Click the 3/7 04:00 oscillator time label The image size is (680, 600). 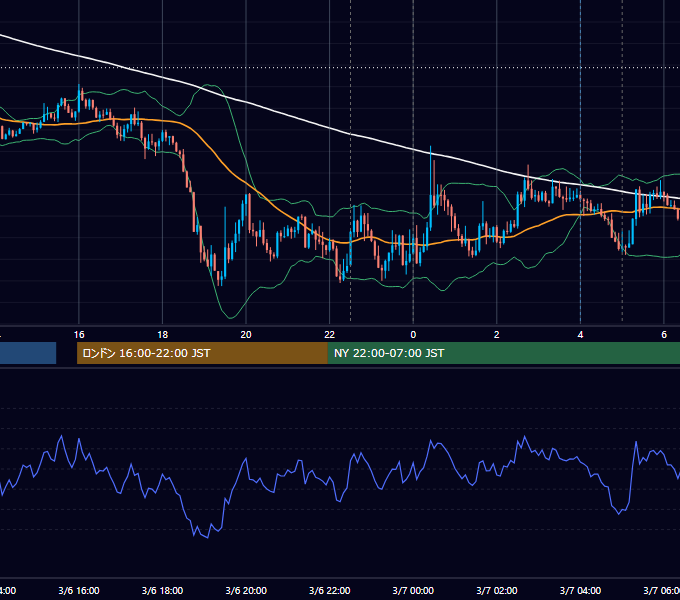pos(580,590)
